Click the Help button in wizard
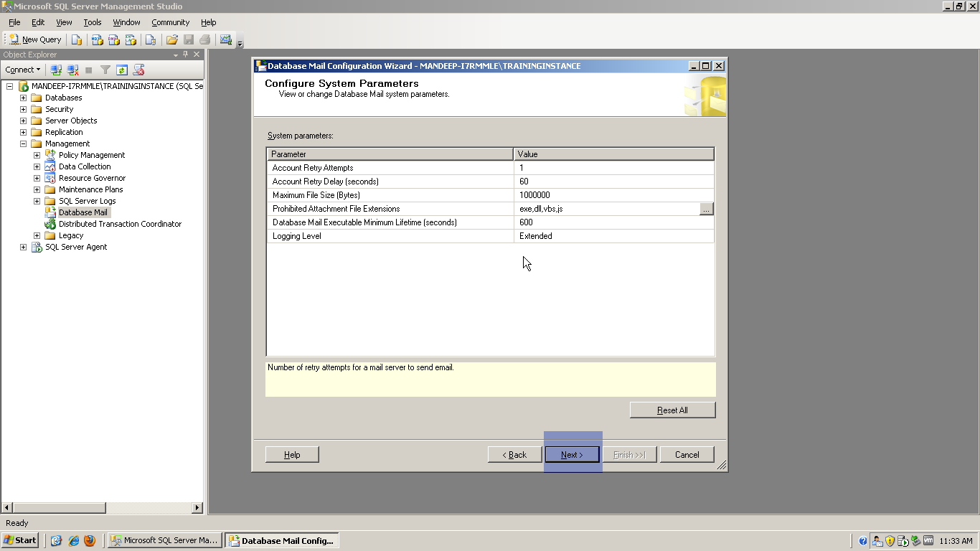Screen dimensions: 980x551 click(x=292, y=455)
